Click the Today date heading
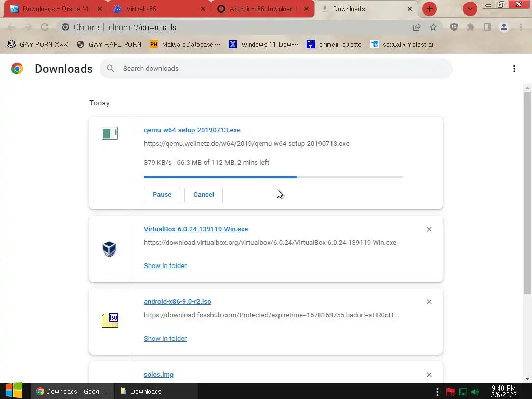 coord(99,103)
